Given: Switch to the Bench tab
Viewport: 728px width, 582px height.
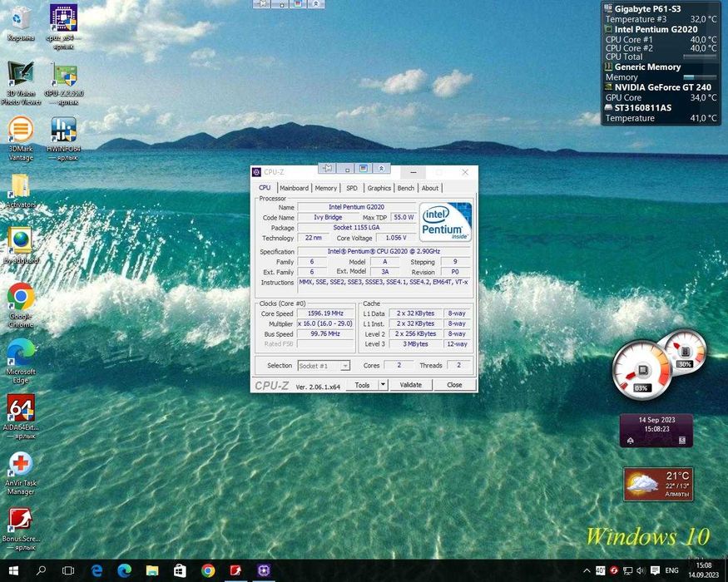Looking at the screenshot, I should click(x=406, y=188).
